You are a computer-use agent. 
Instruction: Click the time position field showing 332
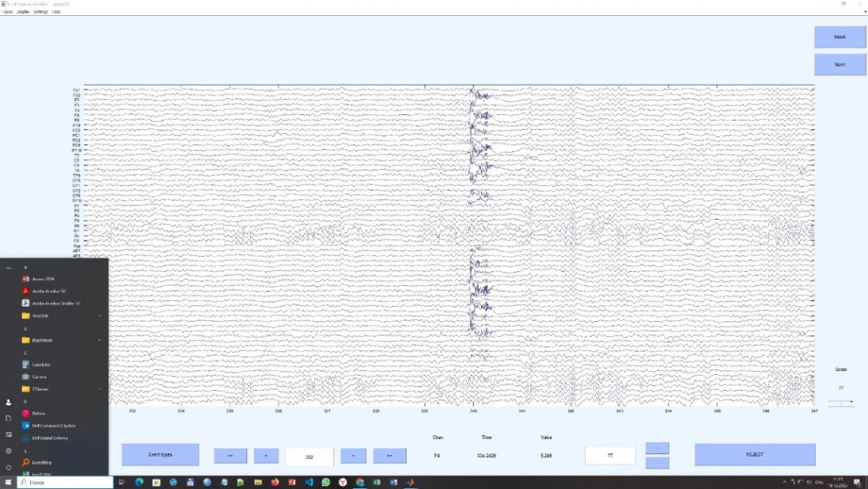click(309, 455)
